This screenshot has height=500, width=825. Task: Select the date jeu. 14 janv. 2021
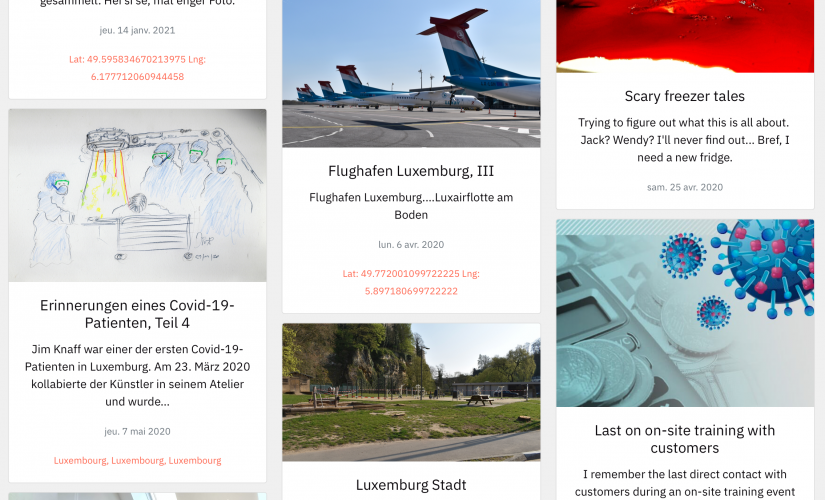(x=137, y=31)
